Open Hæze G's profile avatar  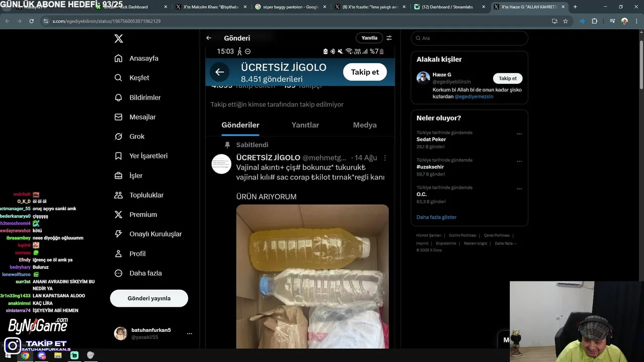click(423, 78)
